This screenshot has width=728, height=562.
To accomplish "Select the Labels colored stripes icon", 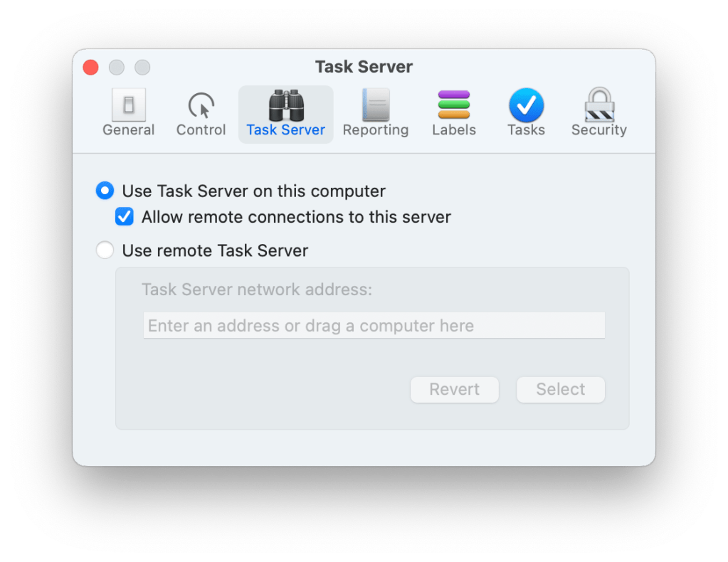I will [454, 105].
